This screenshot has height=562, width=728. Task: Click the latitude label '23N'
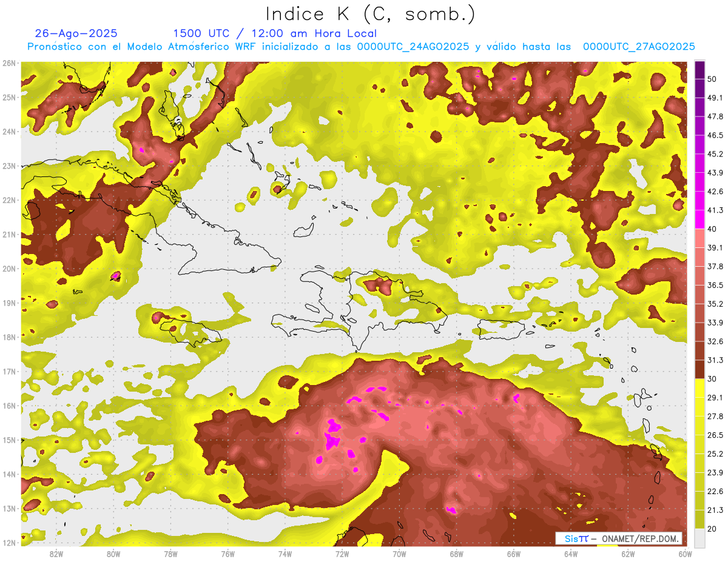(x=9, y=166)
